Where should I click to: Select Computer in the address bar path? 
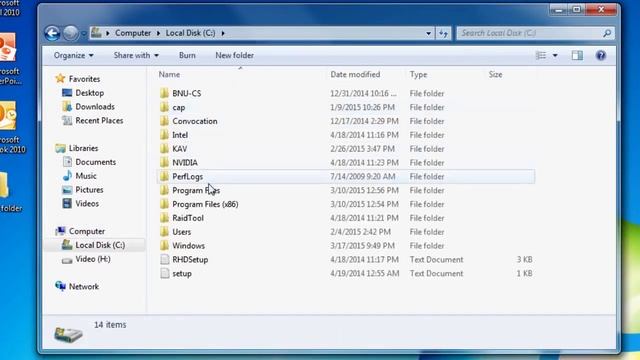click(x=133, y=33)
